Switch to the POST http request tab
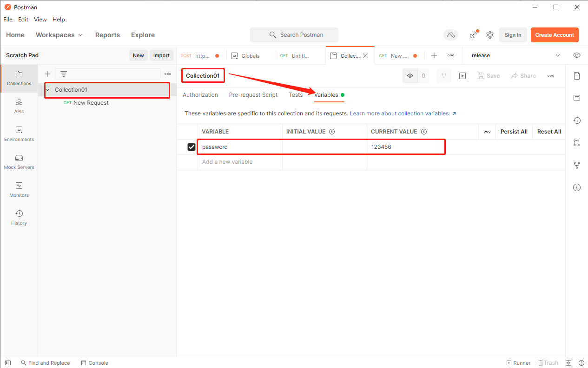 [202, 56]
